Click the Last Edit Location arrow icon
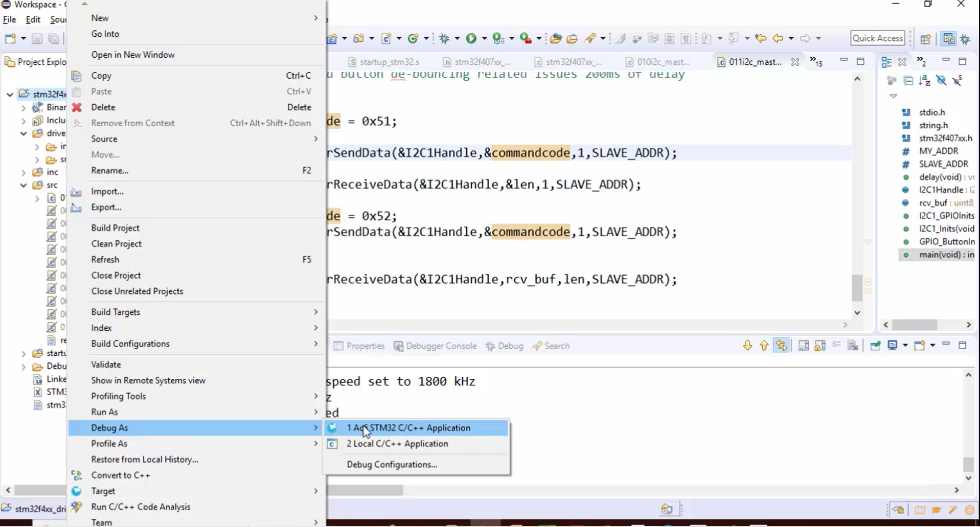The width and height of the screenshot is (980, 527). [x=761, y=38]
